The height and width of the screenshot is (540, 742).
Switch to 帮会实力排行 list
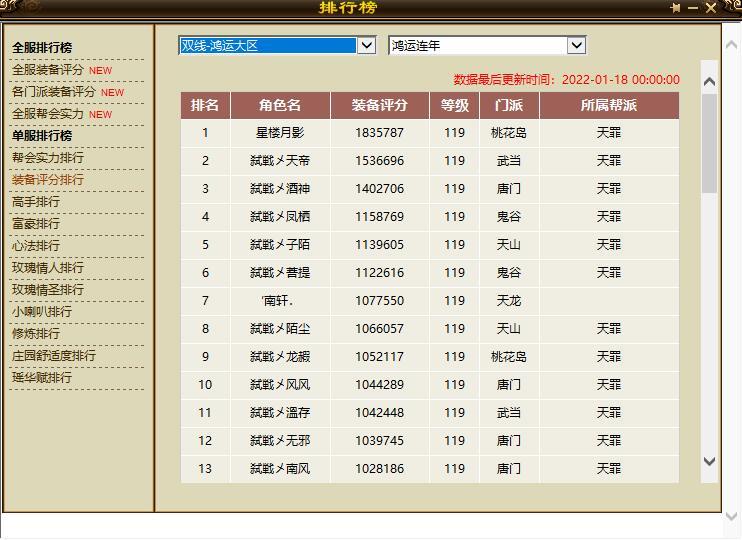pos(48,158)
